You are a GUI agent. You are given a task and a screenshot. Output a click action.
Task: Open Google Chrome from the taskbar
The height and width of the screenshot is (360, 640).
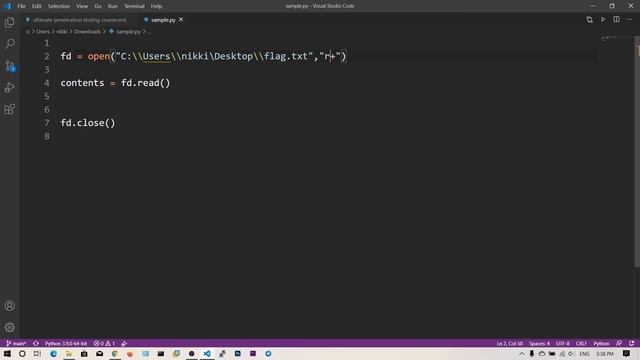click(115, 353)
